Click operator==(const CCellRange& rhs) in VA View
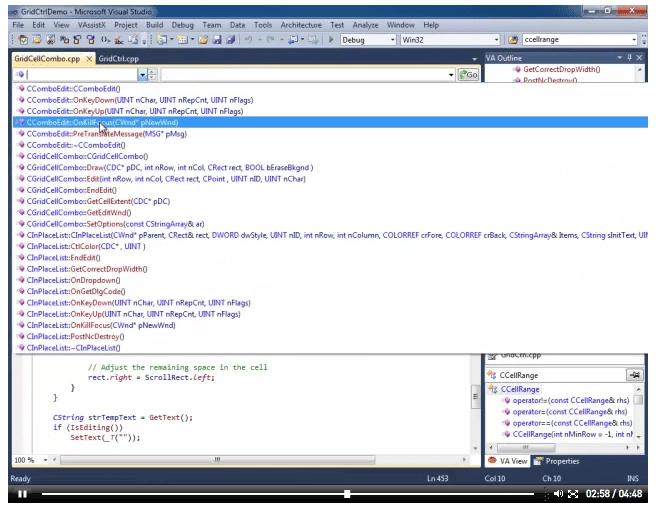 coord(572,423)
